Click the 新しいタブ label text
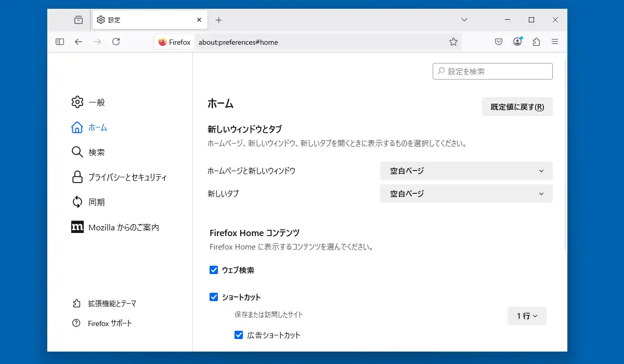The image size is (624, 364). click(223, 193)
